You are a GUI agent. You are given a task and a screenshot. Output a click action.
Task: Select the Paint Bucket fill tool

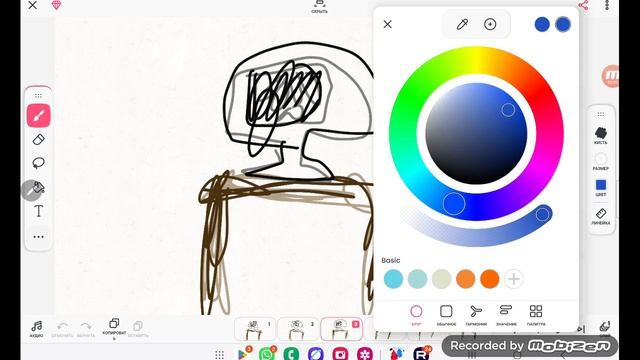coord(38,187)
